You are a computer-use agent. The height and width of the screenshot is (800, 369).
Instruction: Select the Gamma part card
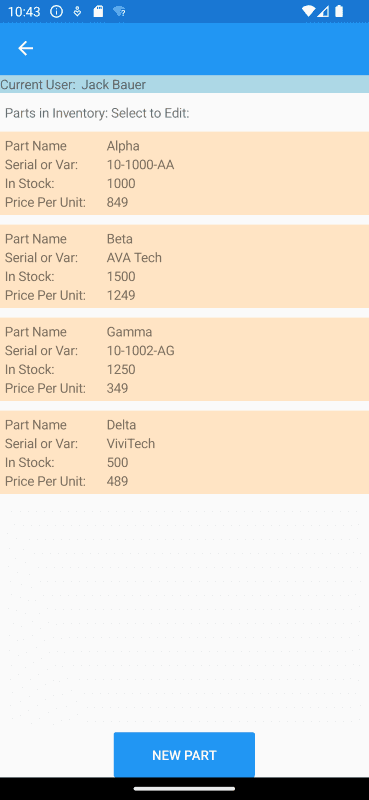point(184,359)
